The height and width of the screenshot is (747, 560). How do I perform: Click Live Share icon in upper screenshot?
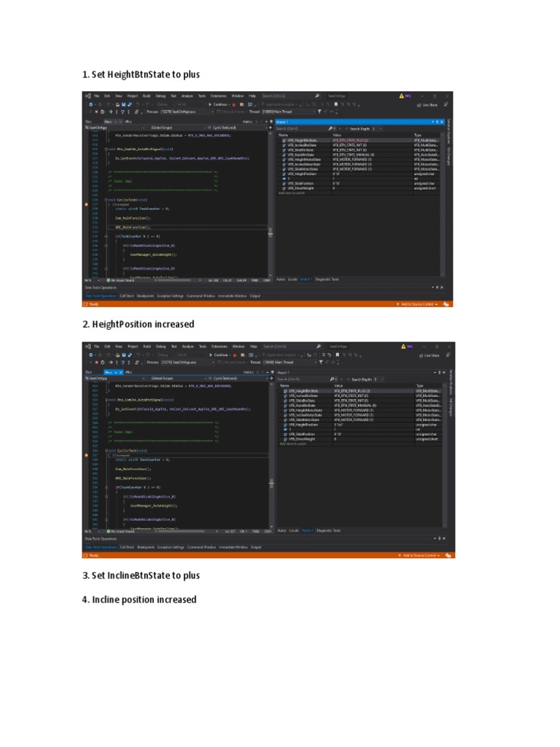pyautogui.click(x=430, y=104)
